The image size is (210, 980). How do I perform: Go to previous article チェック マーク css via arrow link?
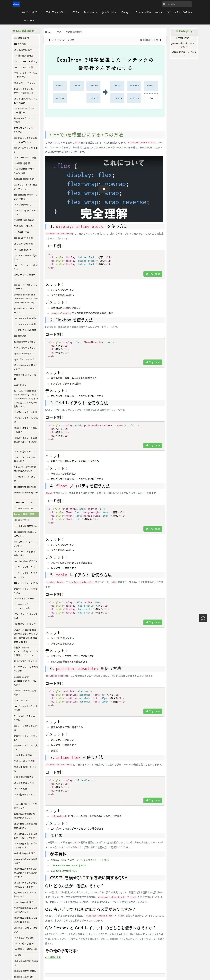coord(61,40)
